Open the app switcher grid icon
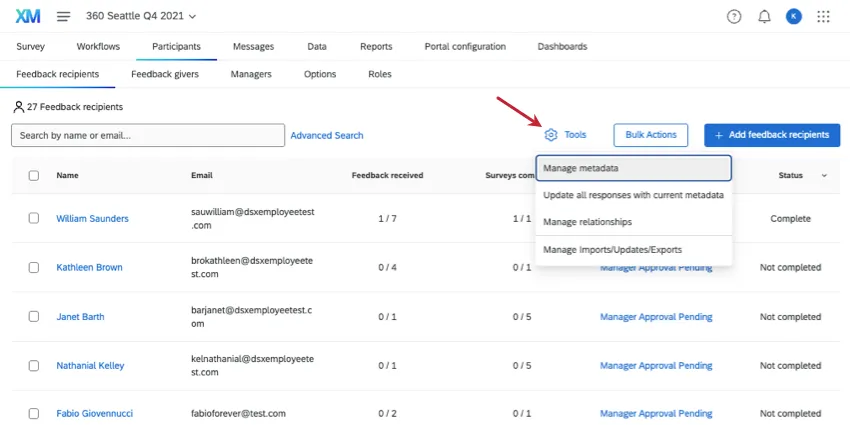This screenshot has width=850, height=425. coord(823,17)
